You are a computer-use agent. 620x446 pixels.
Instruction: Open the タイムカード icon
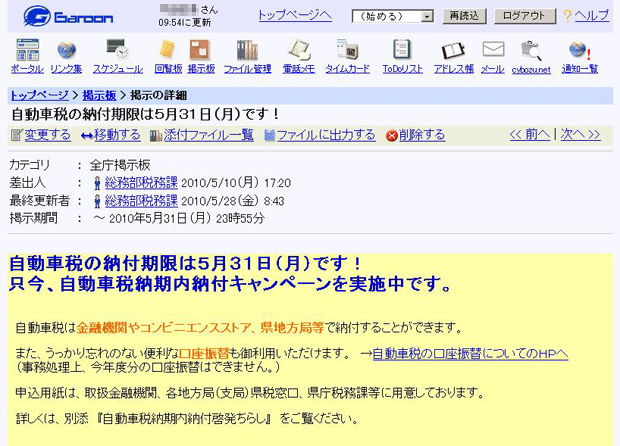tap(348, 50)
